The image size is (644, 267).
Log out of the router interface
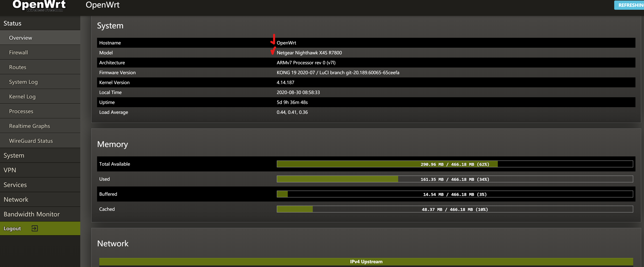tap(40, 229)
